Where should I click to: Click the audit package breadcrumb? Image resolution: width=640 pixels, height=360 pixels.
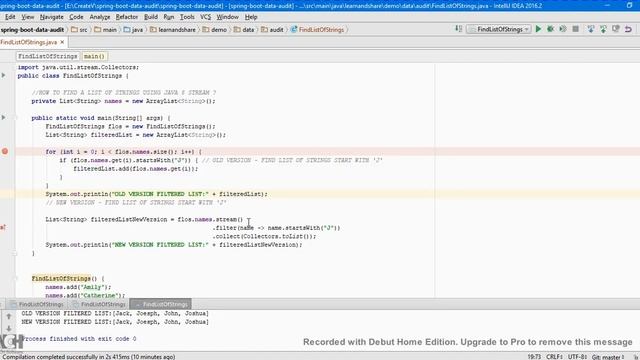pyautogui.click(x=272, y=29)
